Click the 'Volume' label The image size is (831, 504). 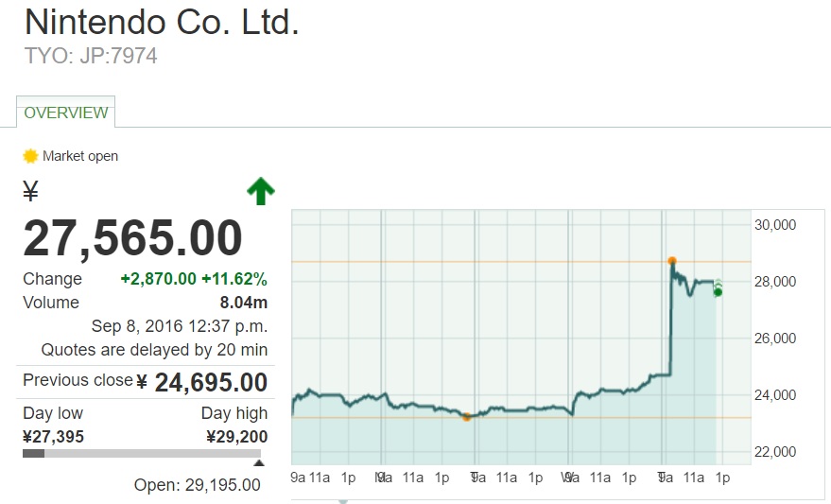[x=51, y=303]
